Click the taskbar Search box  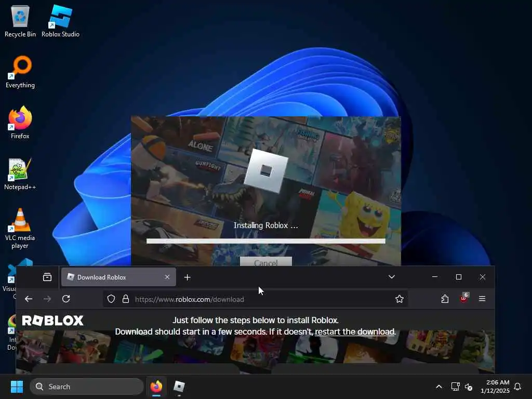87,387
